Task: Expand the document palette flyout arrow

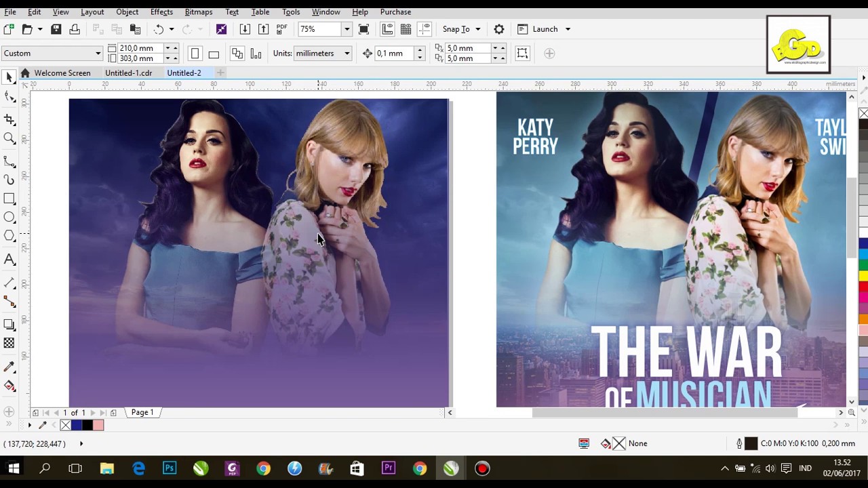Action: [29, 425]
